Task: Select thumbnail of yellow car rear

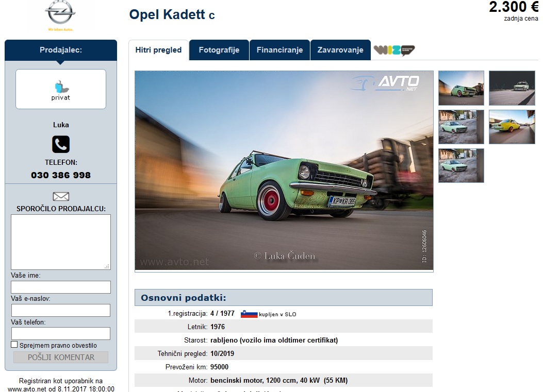Action: pos(512,127)
